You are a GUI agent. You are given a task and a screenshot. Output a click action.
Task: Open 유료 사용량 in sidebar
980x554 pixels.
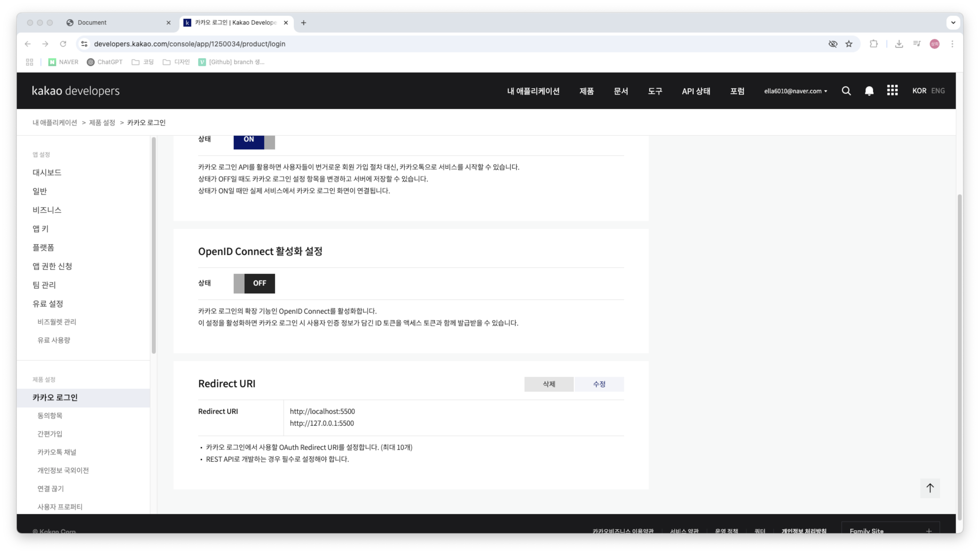click(54, 340)
